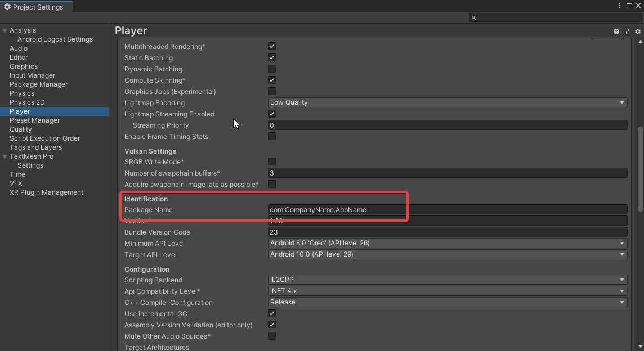This screenshot has width=644, height=351.
Task: Click the vertical scrollbar of Player settings
Action: coord(640,169)
